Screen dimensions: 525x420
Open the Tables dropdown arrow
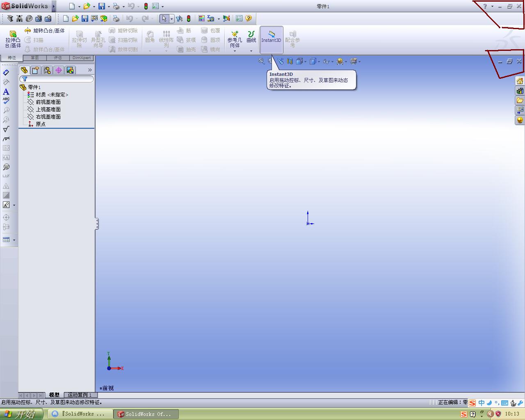(x=14, y=240)
